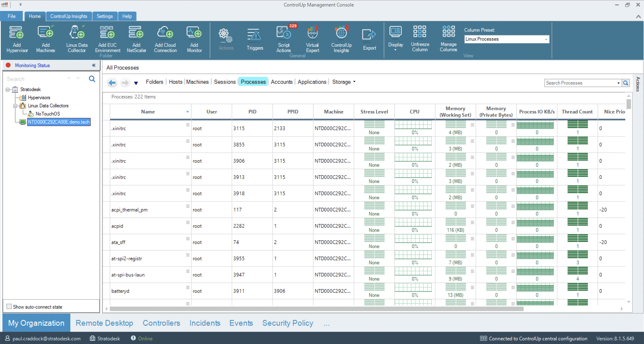Image resolution: width=644 pixels, height=344 pixels.
Task: Click the horizontal scrollbar right arrow
Action: 622,309
